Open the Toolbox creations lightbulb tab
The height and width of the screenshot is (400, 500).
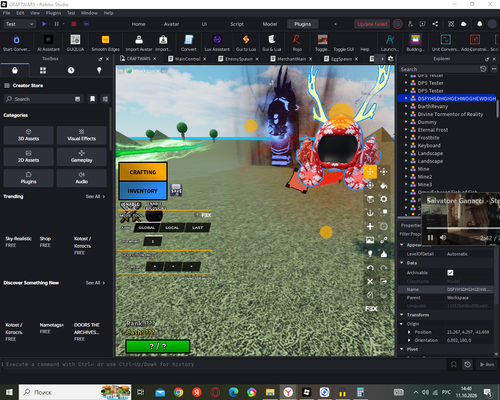pyautogui.click(x=99, y=70)
